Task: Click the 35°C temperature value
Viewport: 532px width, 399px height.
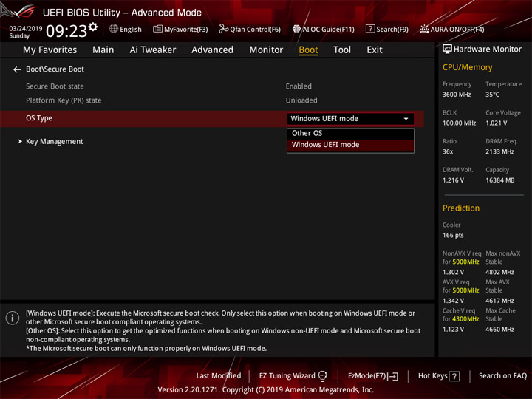Action: [492, 95]
